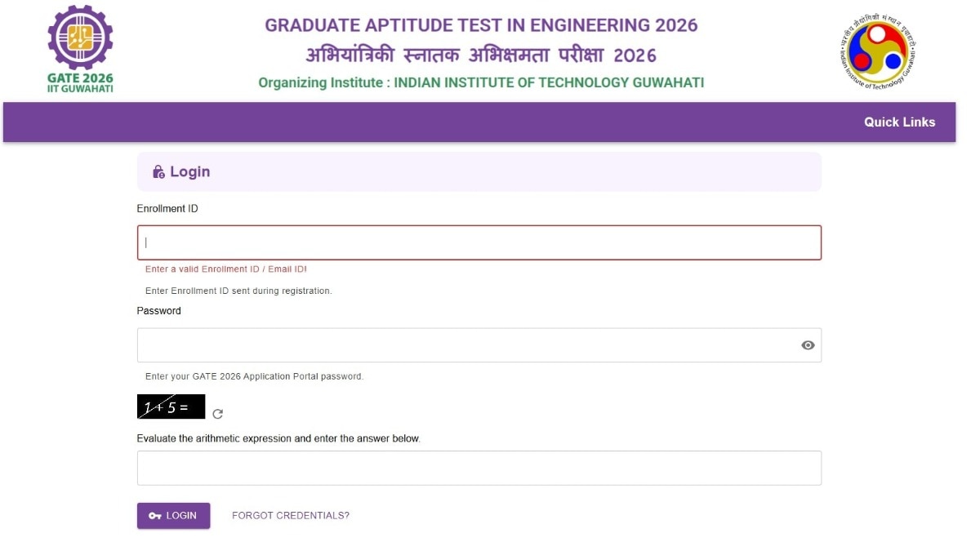Refresh the arithmetic captcha image
This screenshot has width=980, height=551.
216,414
